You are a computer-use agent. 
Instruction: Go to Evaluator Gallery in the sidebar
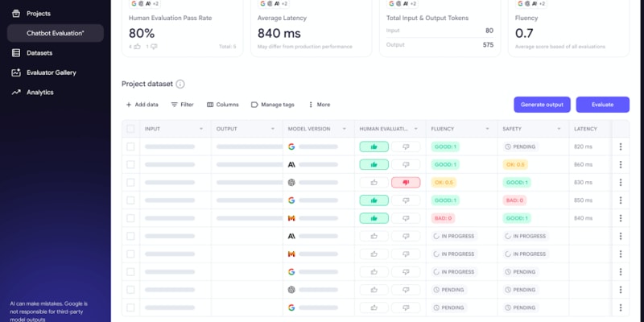point(51,72)
